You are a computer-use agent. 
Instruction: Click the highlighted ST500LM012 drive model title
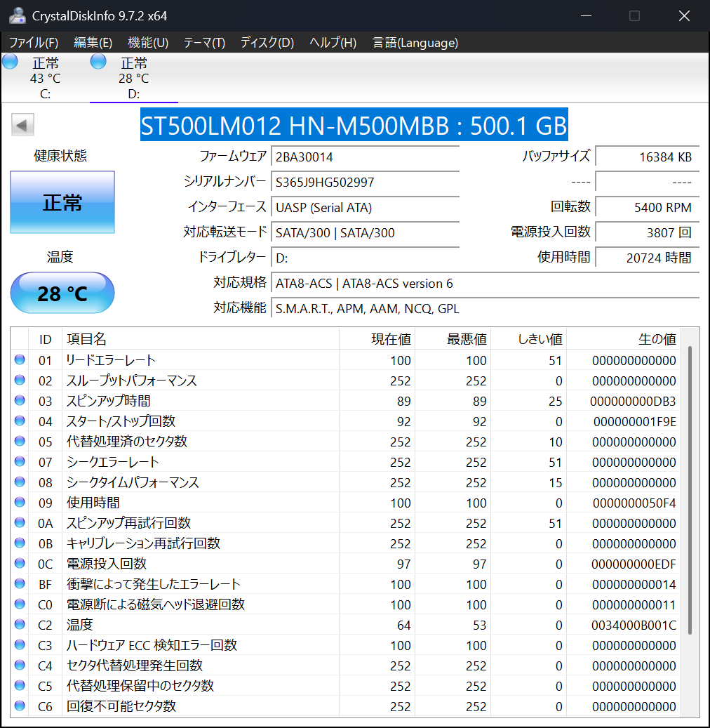354,126
